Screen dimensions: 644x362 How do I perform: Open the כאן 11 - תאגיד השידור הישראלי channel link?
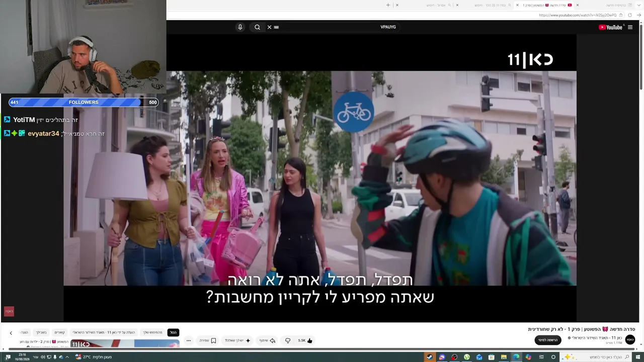(597, 338)
